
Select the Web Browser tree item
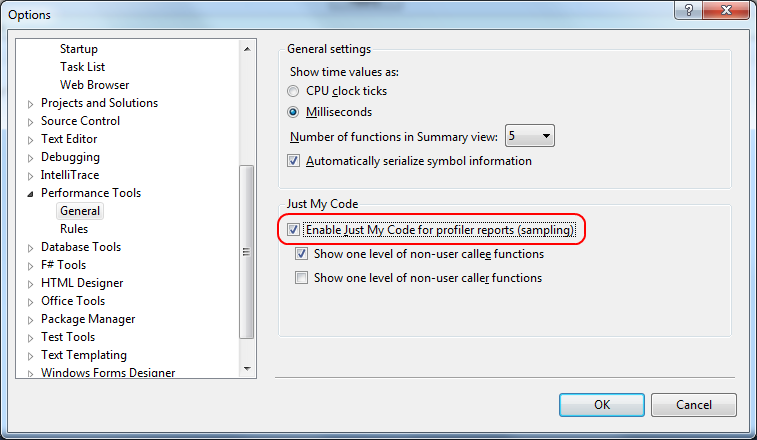(95, 85)
